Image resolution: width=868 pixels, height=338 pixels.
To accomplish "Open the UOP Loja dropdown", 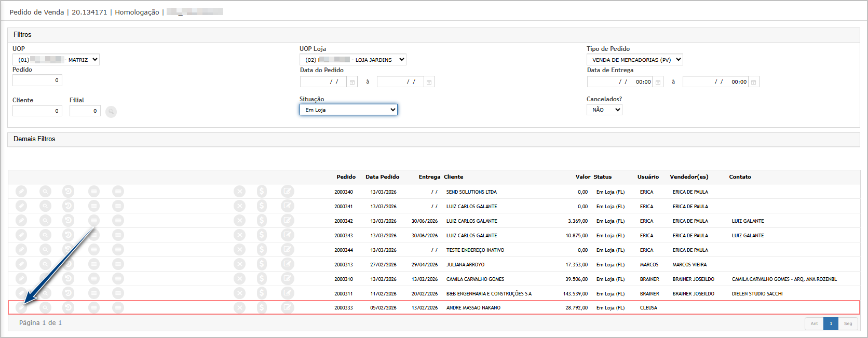I will [353, 60].
